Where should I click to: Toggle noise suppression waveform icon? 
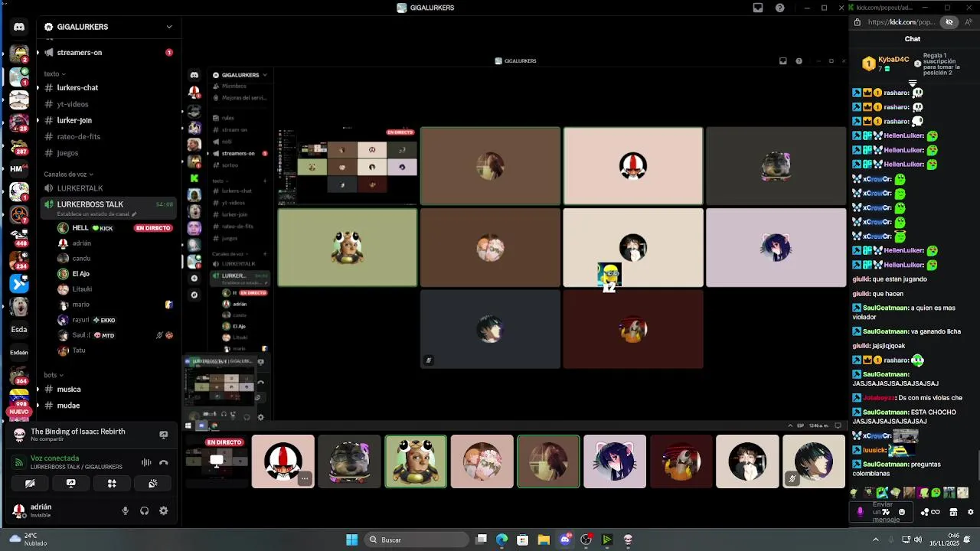click(146, 462)
